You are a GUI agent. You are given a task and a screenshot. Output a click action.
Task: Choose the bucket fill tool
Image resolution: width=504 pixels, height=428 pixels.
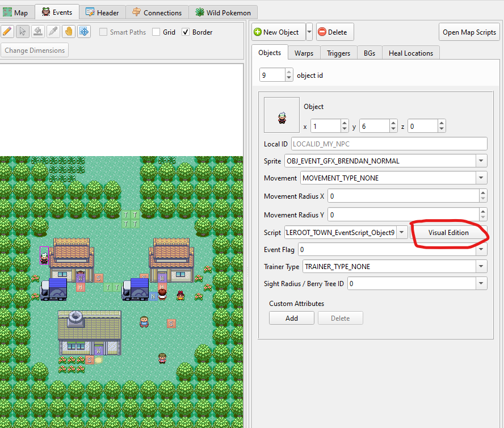click(x=38, y=32)
